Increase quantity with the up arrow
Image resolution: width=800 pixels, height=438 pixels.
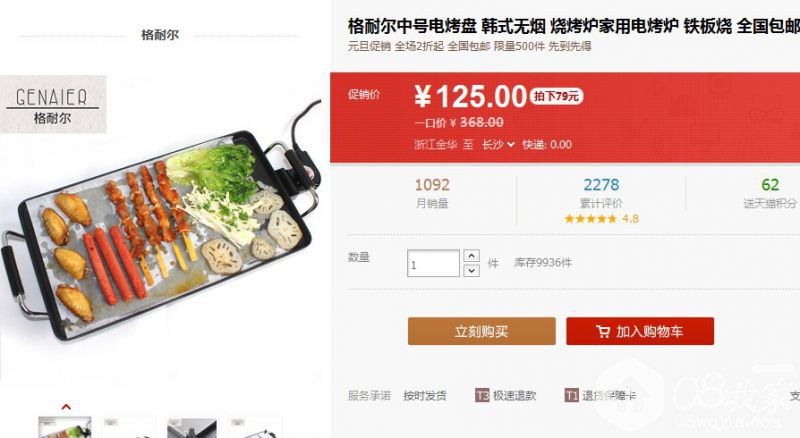(471, 256)
